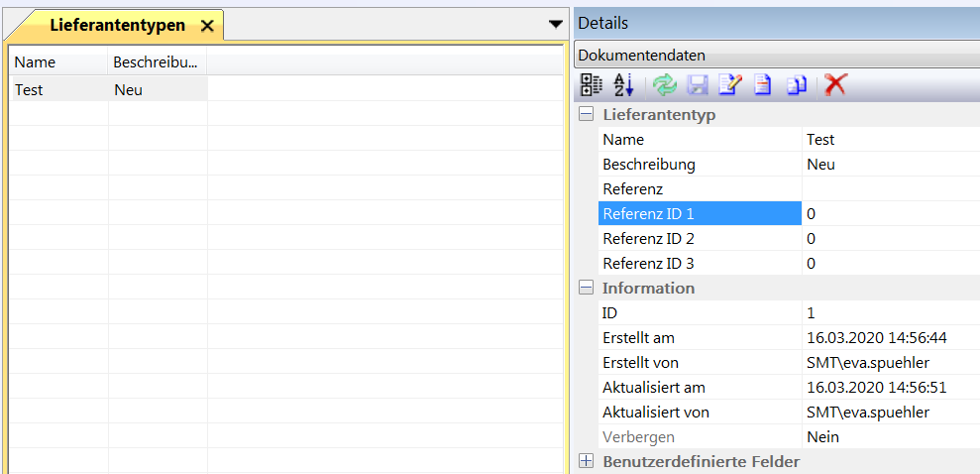Open the Dokumentendaten section header
Image resolution: width=980 pixels, height=474 pixels.
coord(775,56)
